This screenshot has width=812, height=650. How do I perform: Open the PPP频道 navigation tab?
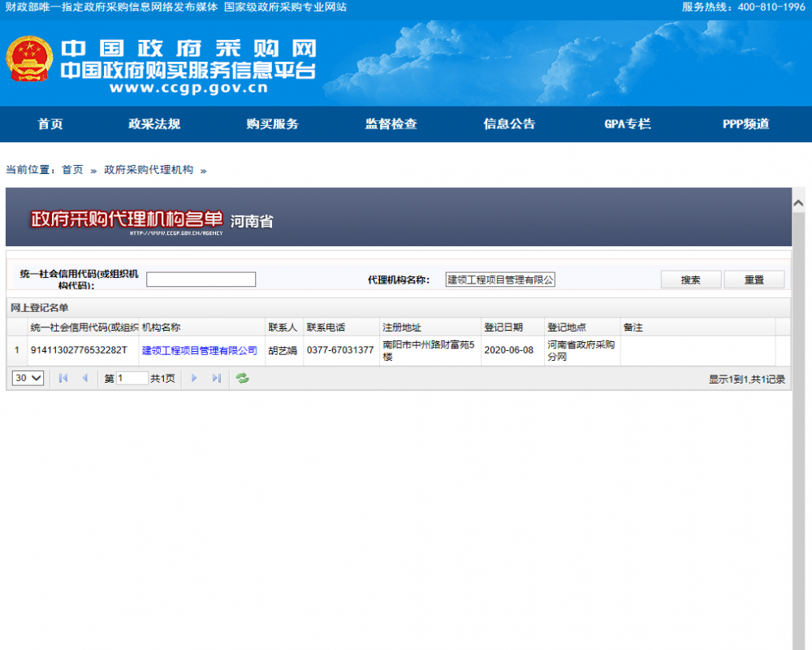tap(745, 124)
